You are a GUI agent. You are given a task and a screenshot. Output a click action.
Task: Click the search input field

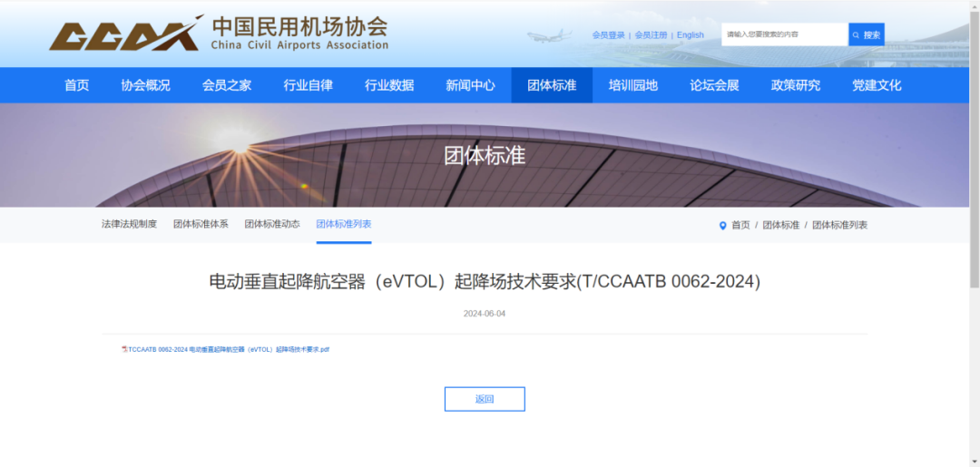pos(784,34)
